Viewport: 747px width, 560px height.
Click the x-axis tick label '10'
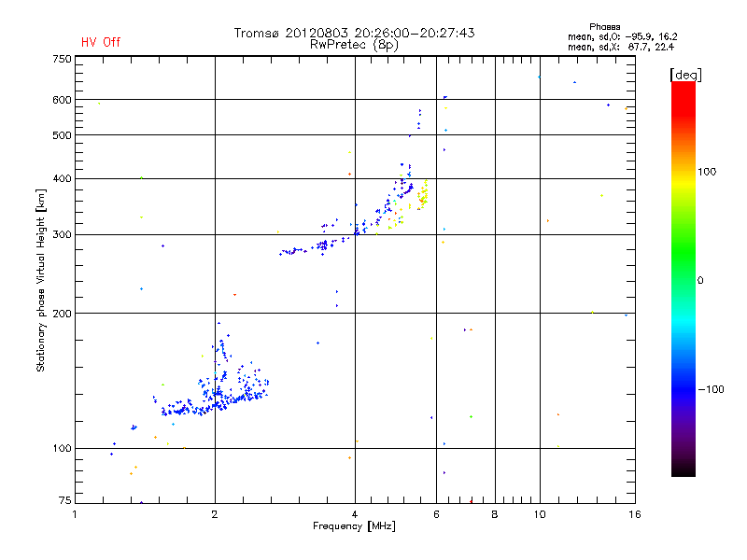540,514
